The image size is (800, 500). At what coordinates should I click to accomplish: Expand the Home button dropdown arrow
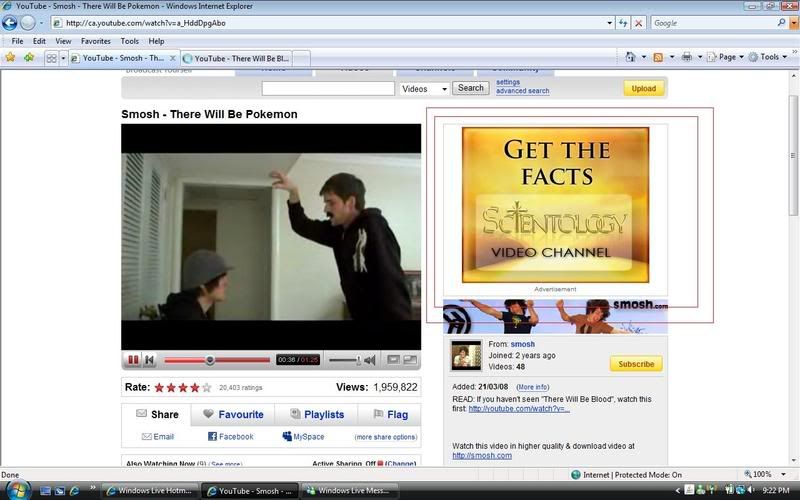point(643,57)
